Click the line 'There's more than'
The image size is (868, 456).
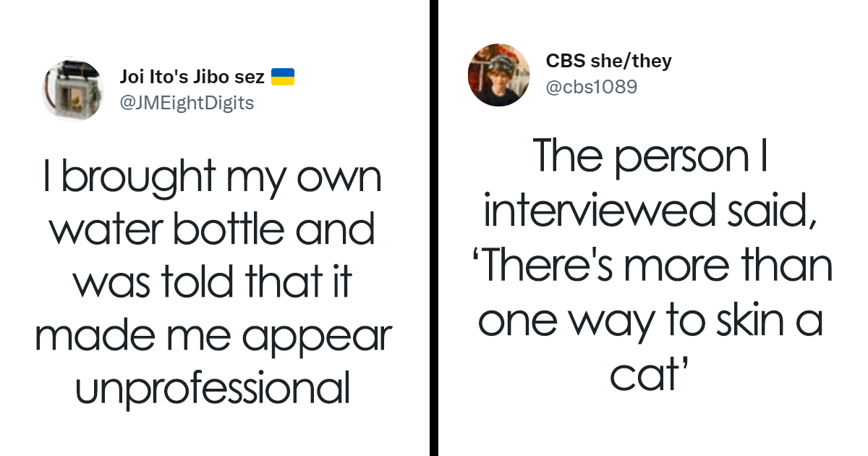[x=657, y=265]
